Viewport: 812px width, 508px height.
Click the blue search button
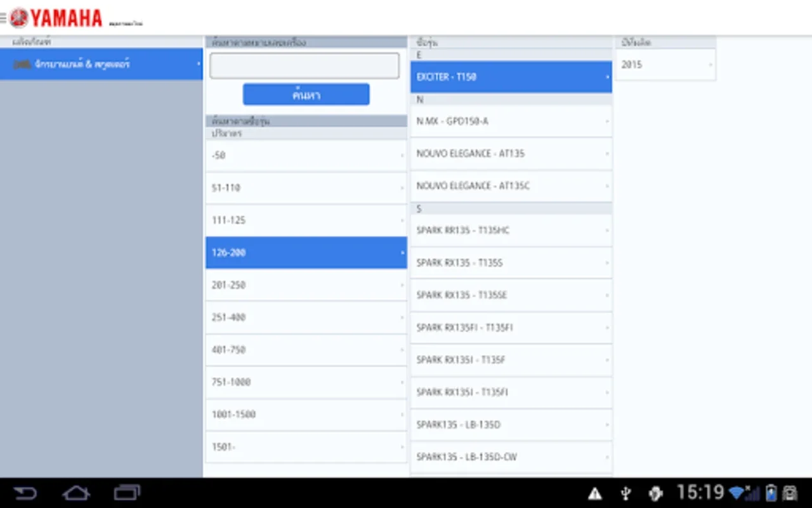[x=306, y=95]
